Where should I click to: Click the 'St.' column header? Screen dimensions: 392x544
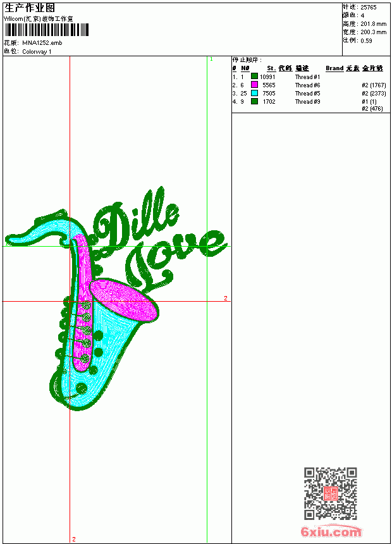click(271, 68)
